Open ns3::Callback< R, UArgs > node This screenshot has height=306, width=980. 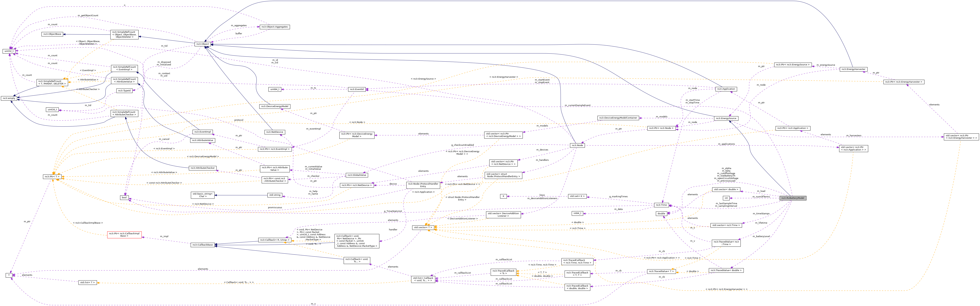point(275,240)
